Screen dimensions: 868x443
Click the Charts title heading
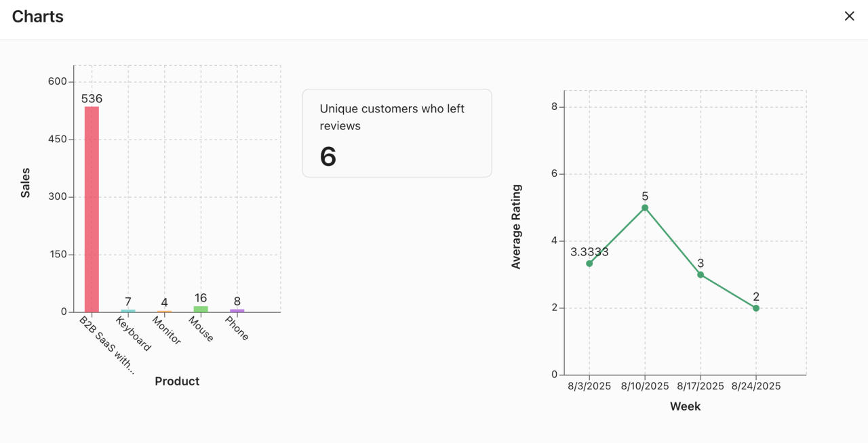click(x=37, y=16)
